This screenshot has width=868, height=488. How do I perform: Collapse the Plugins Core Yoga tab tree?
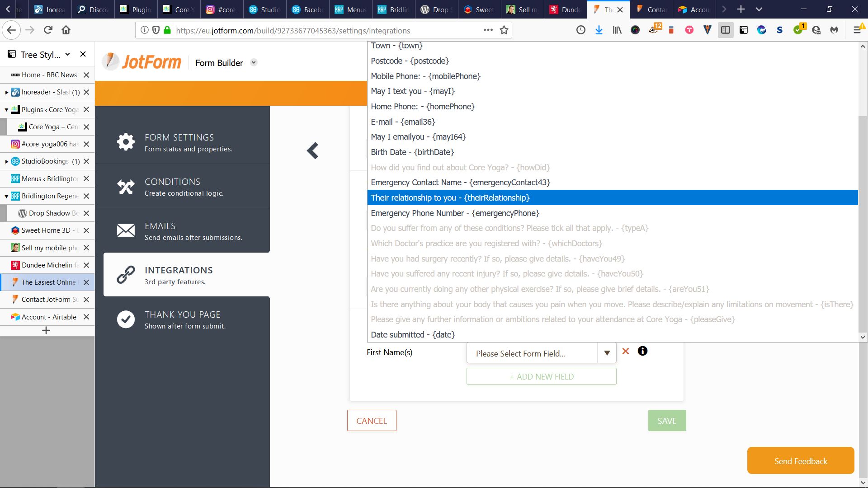[6, 110]
